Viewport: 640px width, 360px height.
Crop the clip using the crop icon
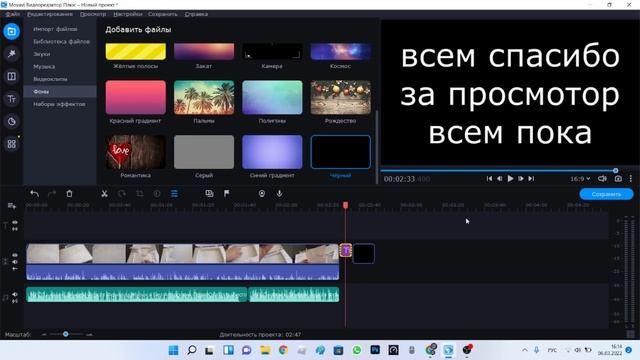click(x=140, y=194)
